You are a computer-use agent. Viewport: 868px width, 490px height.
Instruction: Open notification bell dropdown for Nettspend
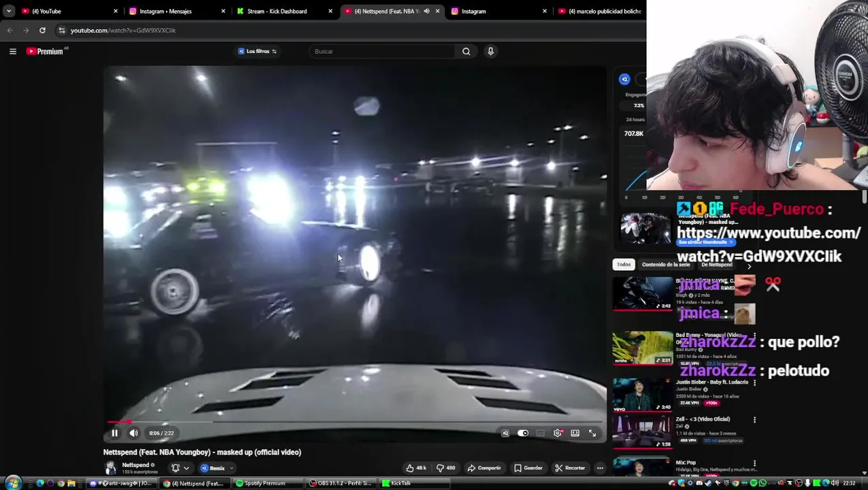pyautogui.click(x=180, y=468)
